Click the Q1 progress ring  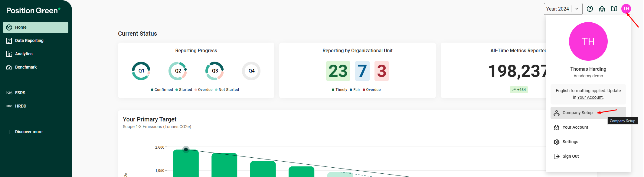tap(141, 71)
